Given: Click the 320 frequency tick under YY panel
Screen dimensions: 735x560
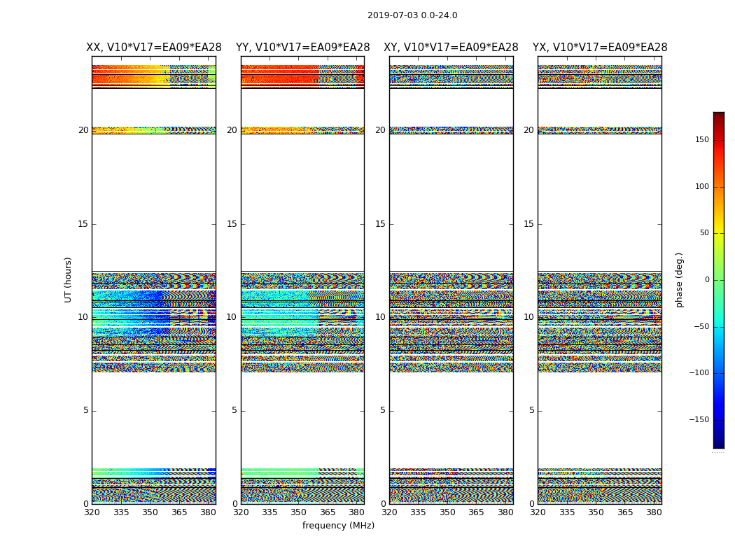Looking at the screenshot, I should (x=241, y=512).
